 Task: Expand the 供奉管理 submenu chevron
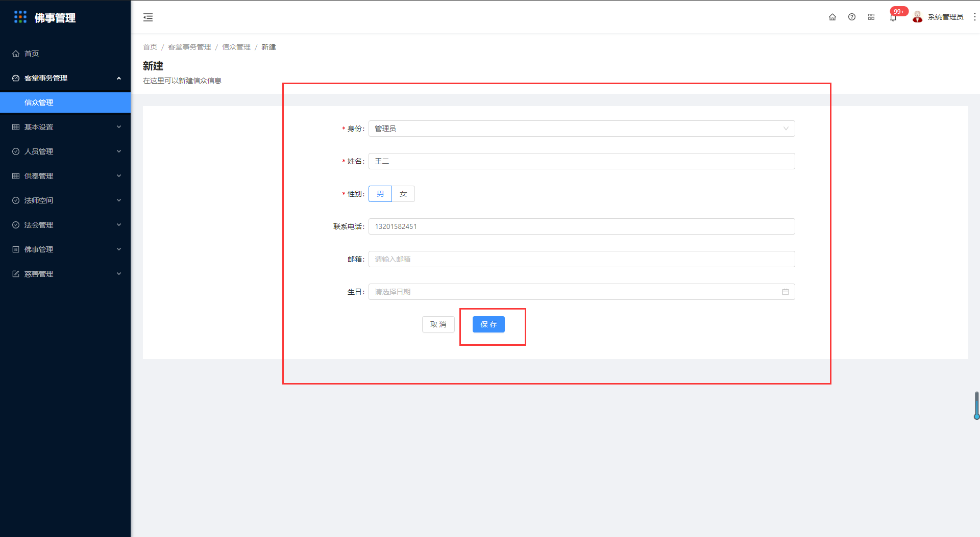(x=119, y=176)
